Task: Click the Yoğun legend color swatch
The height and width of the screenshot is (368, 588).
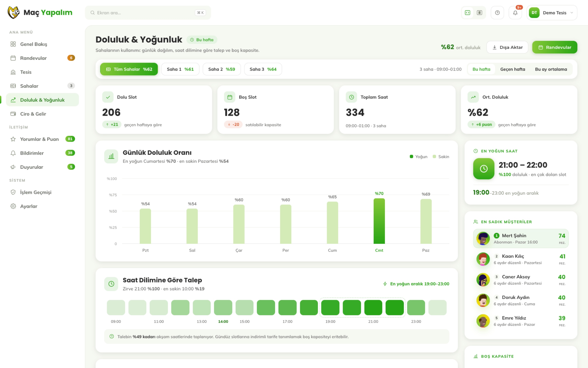Action: click(411, 156)
